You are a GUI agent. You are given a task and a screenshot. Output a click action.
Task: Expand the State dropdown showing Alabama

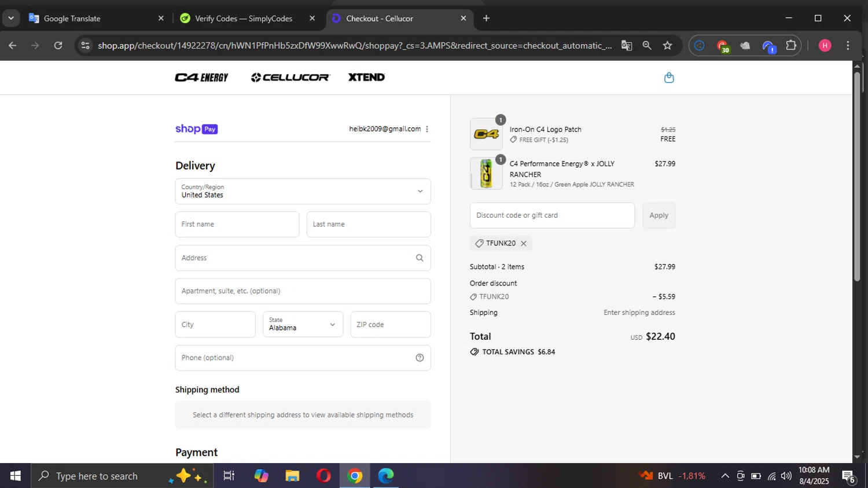(x=303, y=325)
